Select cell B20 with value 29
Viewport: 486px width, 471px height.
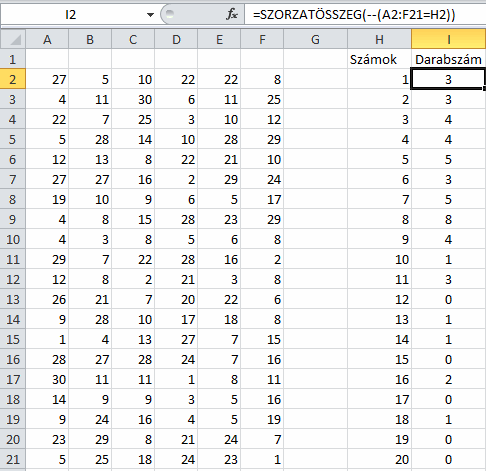click(90, 439)
